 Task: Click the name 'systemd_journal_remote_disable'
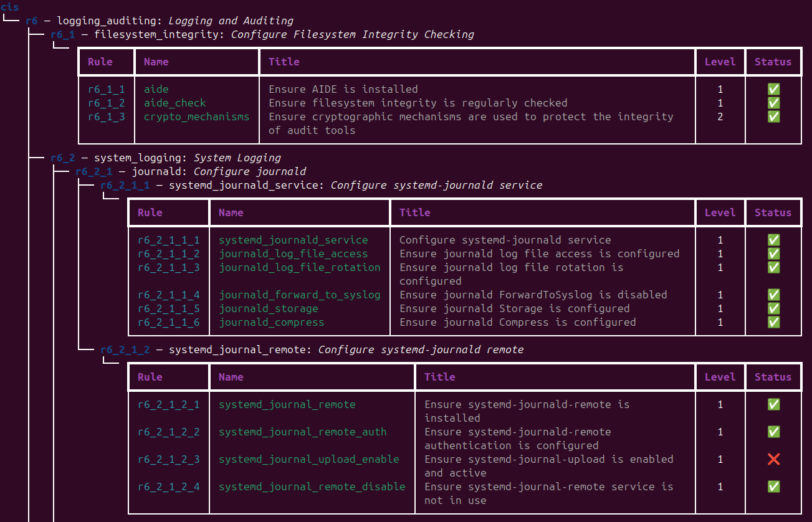click(x=312, y=486)
